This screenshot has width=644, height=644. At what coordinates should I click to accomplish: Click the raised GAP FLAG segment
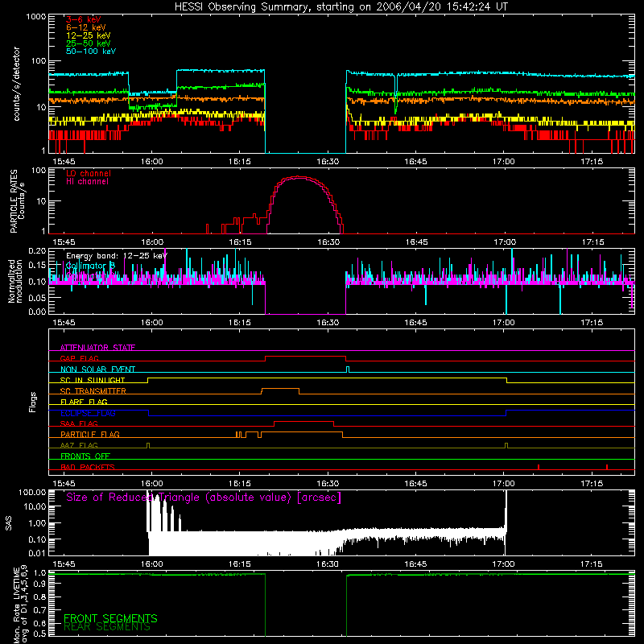pyautogui.click(x=306, y=356)
